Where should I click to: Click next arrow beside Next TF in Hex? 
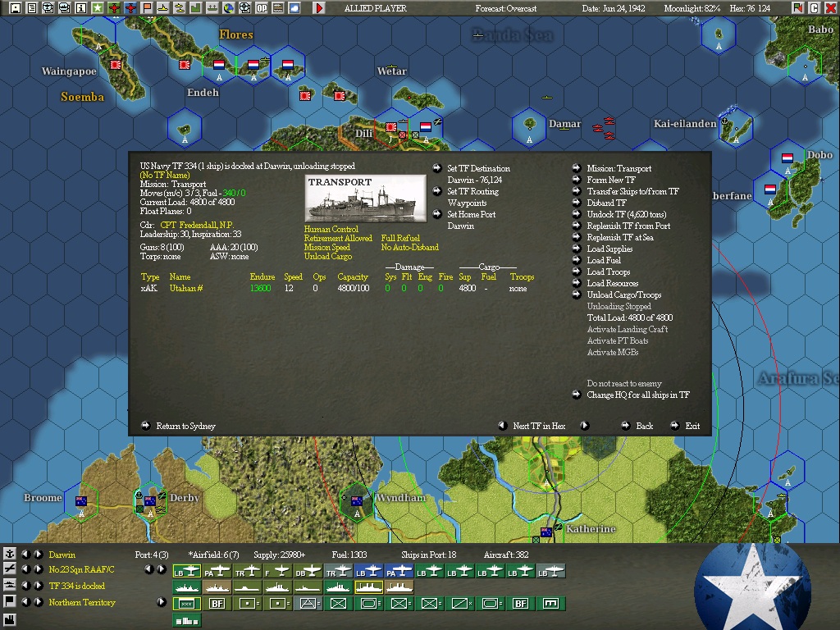click(x=584, y=426)
